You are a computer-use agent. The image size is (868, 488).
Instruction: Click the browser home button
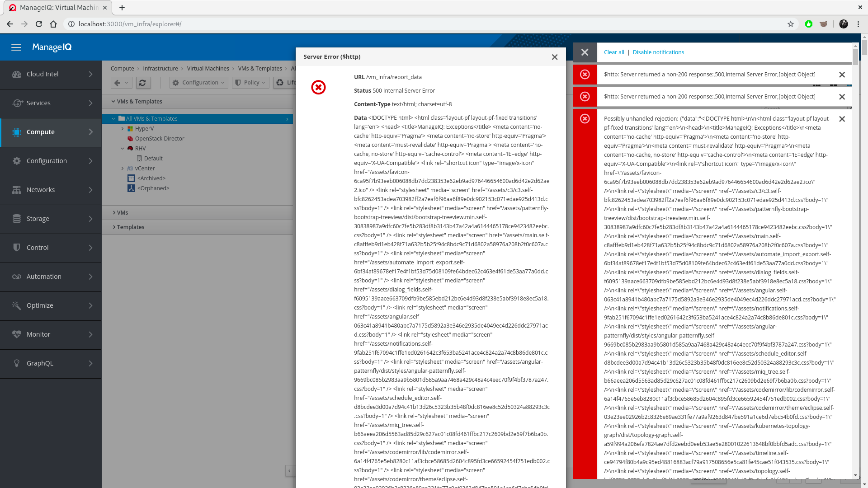coord(53,24)
